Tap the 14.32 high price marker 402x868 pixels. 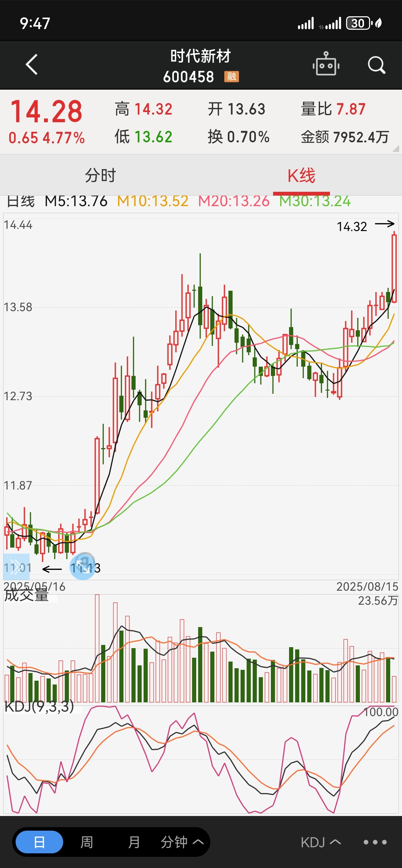click(x=352, y=227)
